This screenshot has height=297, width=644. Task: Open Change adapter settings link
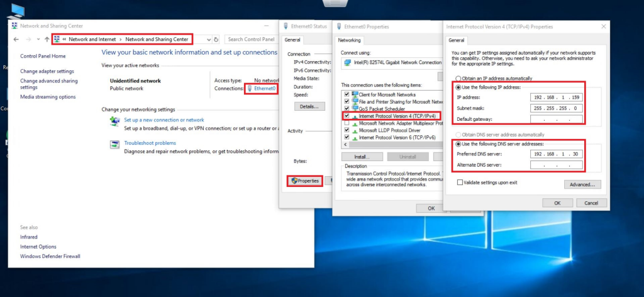47,71
